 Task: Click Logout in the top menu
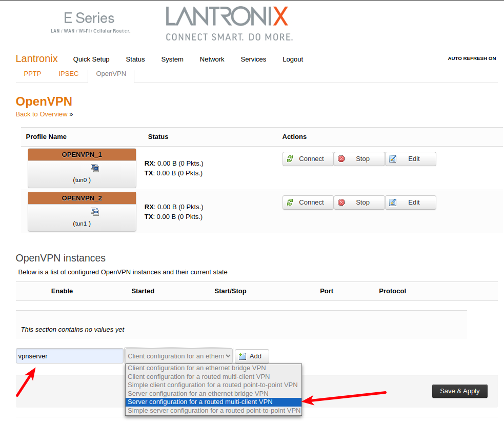click(293, 59)
